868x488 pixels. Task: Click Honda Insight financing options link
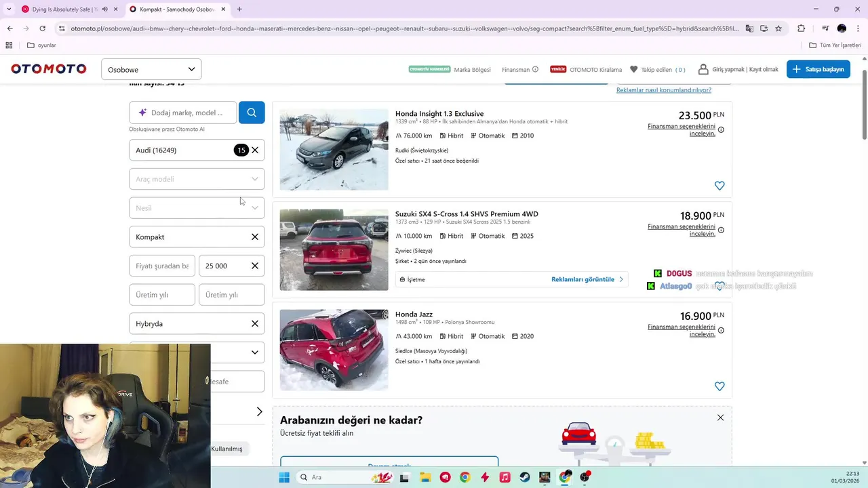click(x=682, y=129)
